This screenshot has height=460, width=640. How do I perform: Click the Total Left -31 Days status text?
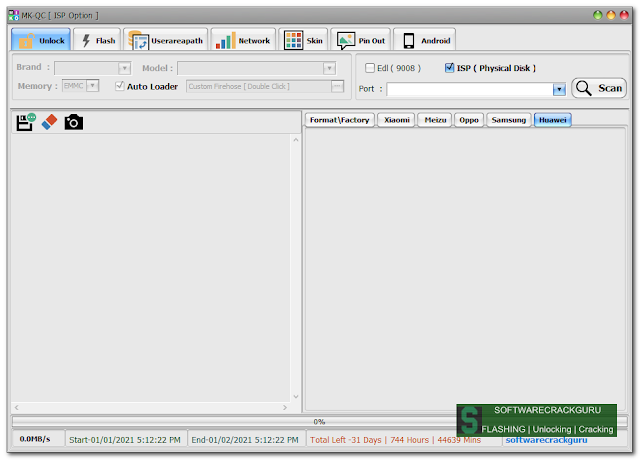pyautogui.click(x=395, y=440)
